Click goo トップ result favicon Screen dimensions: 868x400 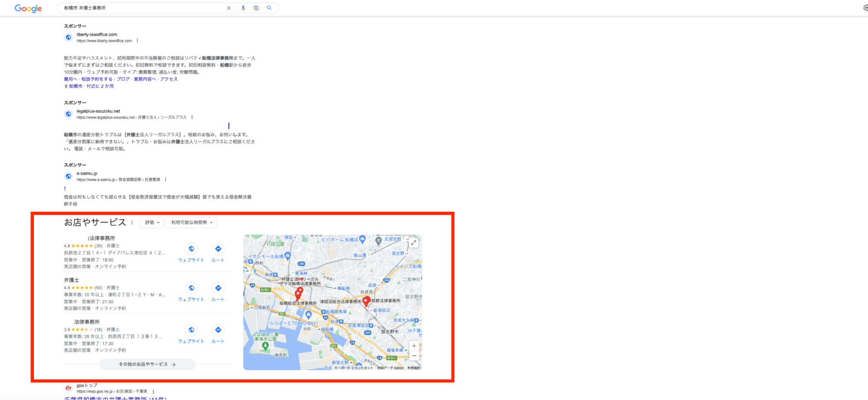(68, 388)
